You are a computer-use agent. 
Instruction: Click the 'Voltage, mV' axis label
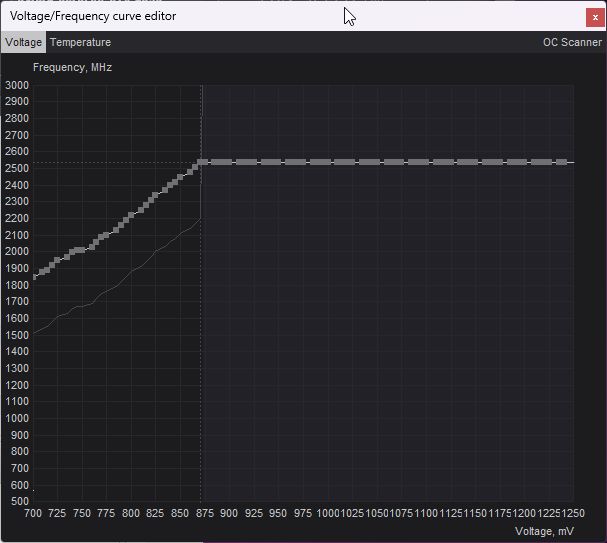click(x=544, y=531)
